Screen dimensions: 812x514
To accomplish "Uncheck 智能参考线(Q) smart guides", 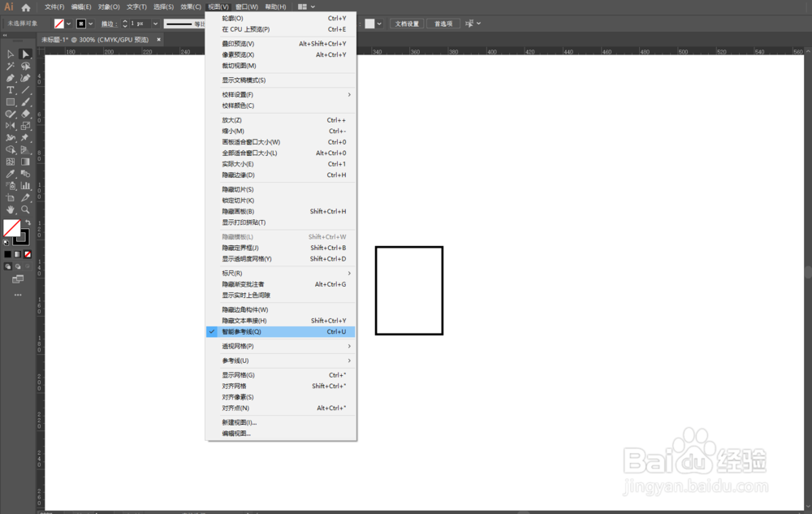I will pyautogui.click(x=280, y=332).
